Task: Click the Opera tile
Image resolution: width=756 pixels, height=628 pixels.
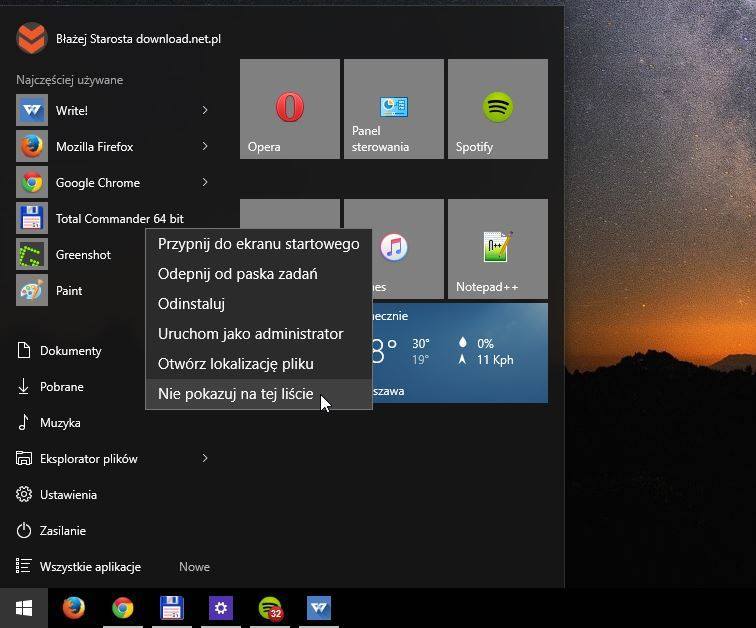Action: point(290,109)
